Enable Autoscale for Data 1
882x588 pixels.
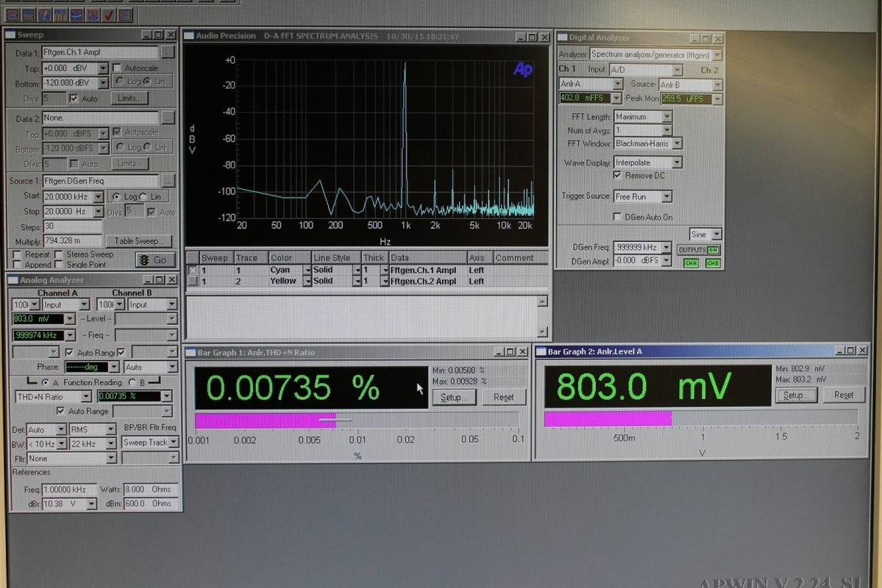tap(117, 68)
